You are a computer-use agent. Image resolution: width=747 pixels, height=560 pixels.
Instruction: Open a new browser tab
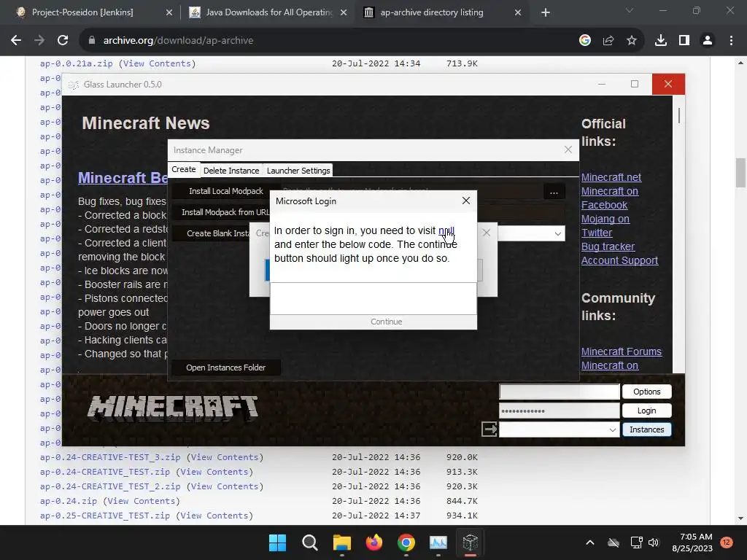pyautogui.click(x=546, y=12)
